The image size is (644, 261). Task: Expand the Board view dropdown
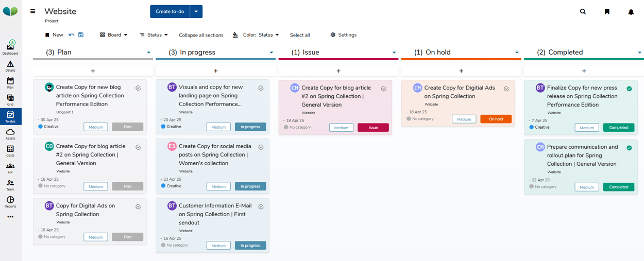coord(114,35)
